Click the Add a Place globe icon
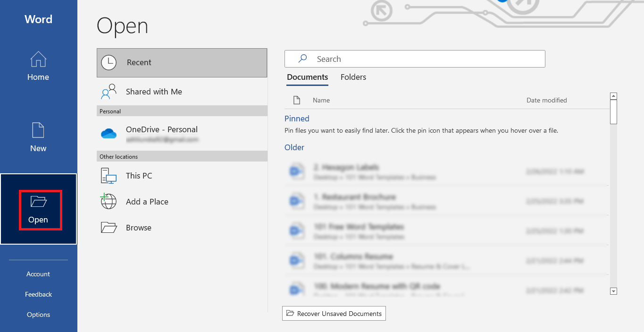 109,201
